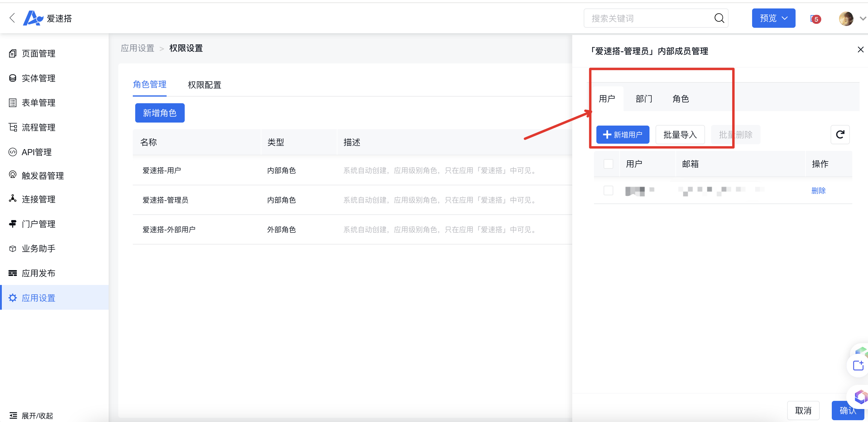Click the 表单管理 form icon

[x=12, y=103]
